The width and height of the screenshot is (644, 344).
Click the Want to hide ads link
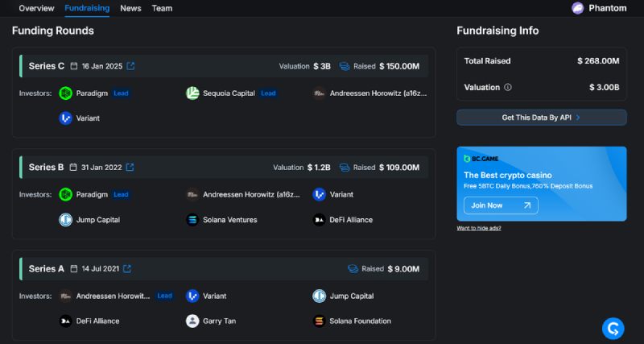[479, 229]
